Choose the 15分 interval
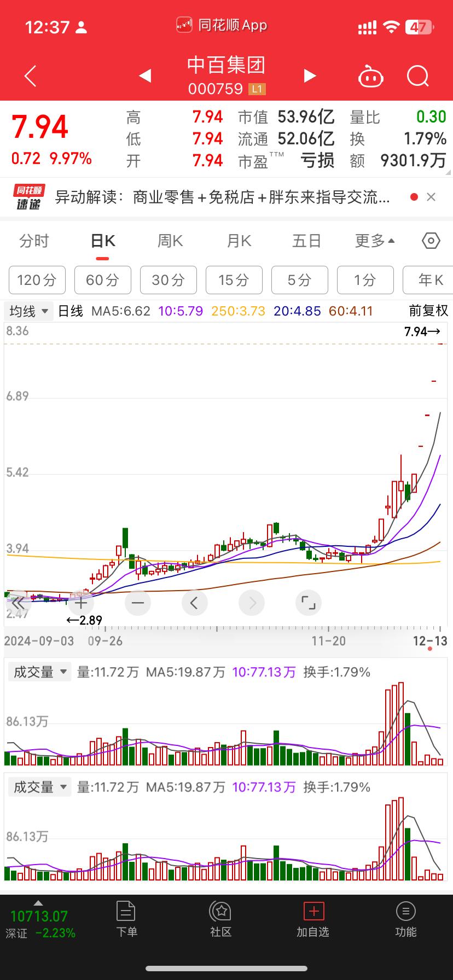453x980 pixels. [x=234, y=280]
